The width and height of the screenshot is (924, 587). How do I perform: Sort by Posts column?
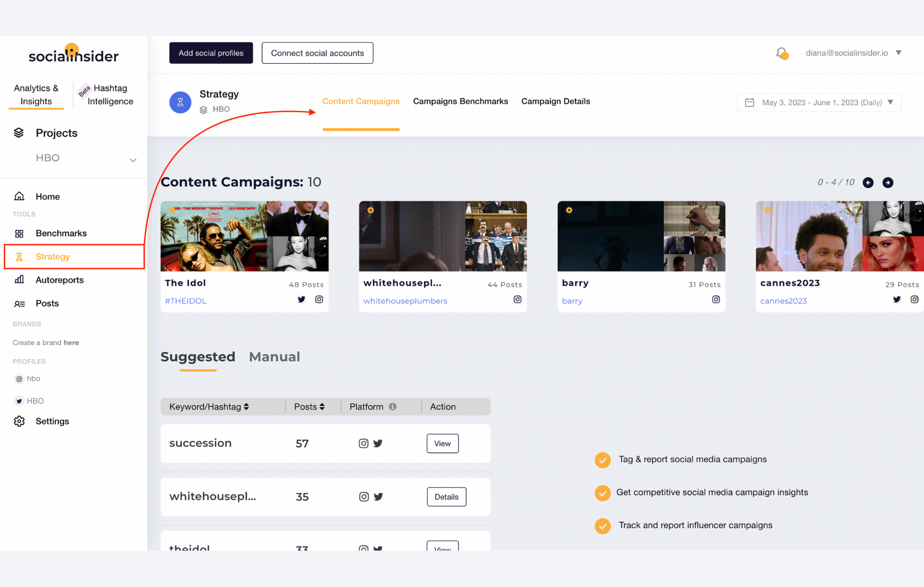[x=309, y=406]
